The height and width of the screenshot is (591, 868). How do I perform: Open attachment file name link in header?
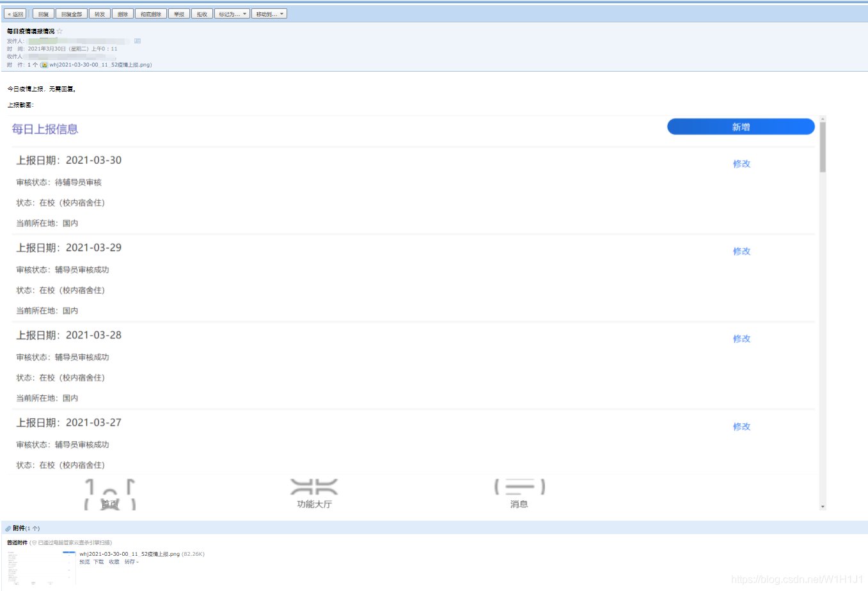coord(100,65)
